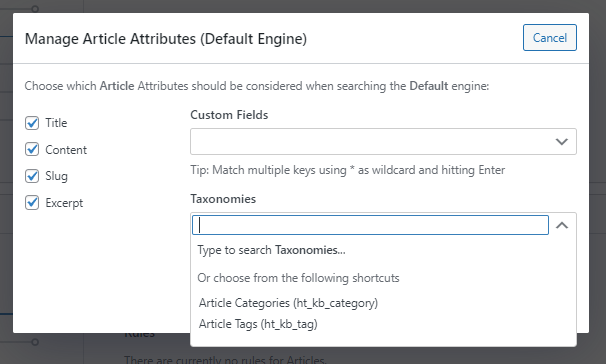Disable the Slug checkbox

(x=32, y=176)
